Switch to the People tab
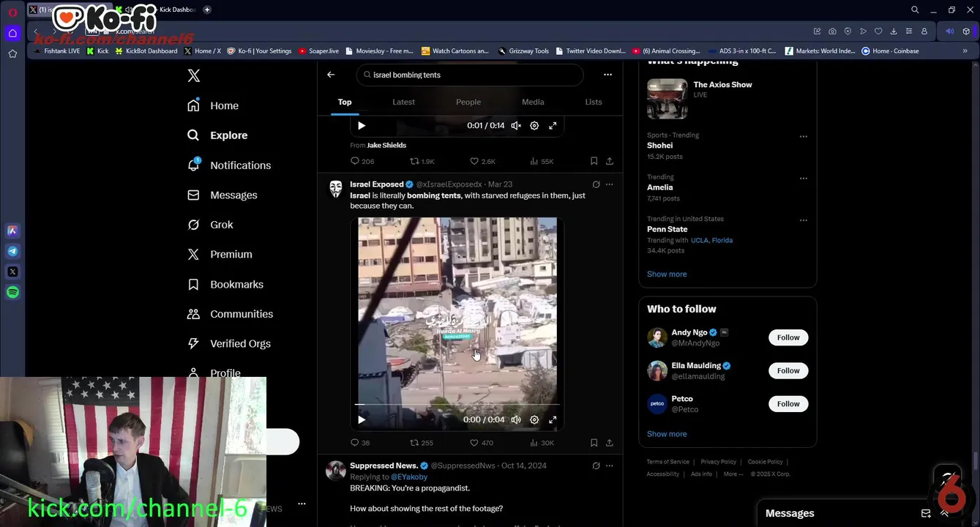This screenshot has height=527, width=980. [x=468, y=102]
